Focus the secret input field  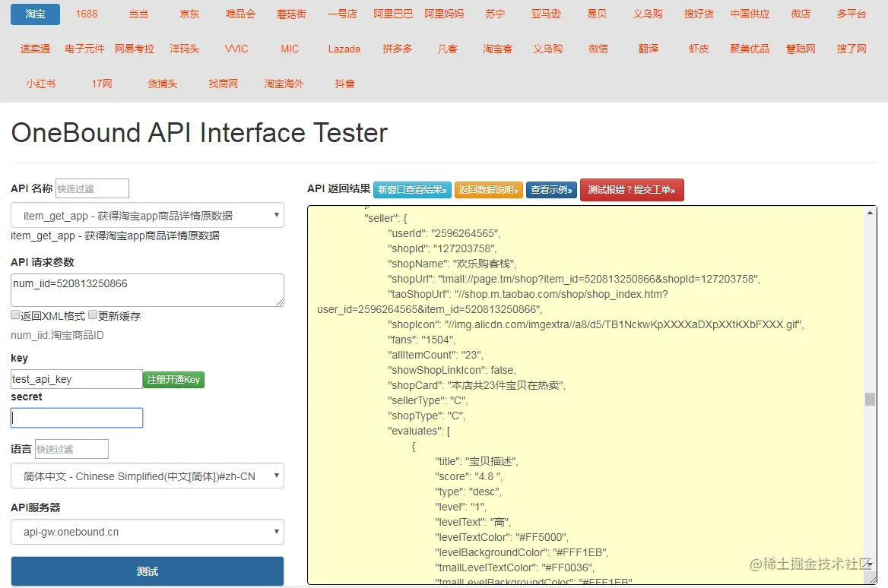coord(77,418)
